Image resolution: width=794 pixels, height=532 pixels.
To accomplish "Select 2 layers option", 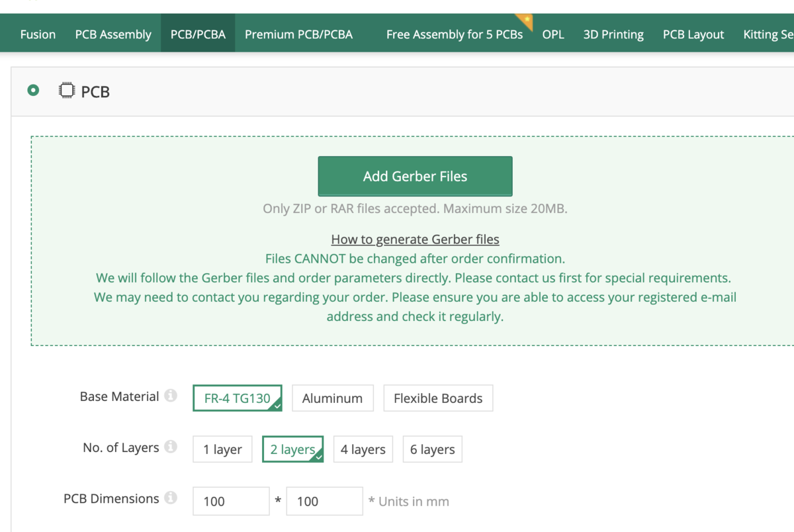I will pos(293,449).
